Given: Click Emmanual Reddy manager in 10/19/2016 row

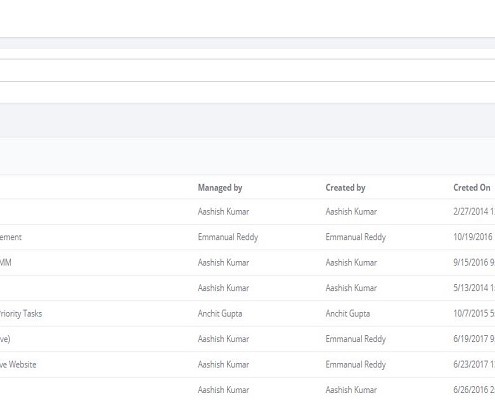Looking at the screenshot, I should [228, 237].
